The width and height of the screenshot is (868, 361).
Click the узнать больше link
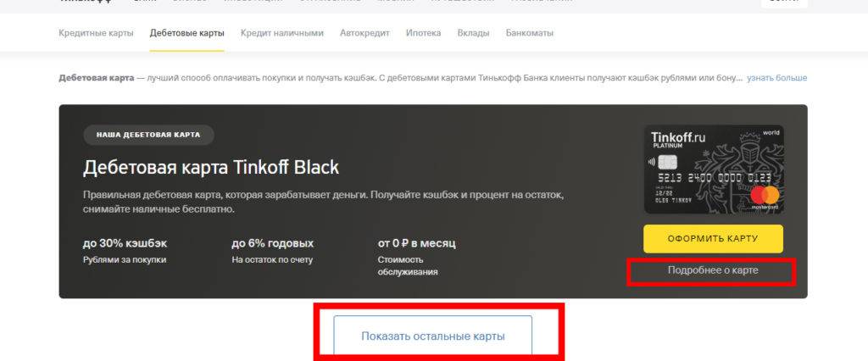776,78
